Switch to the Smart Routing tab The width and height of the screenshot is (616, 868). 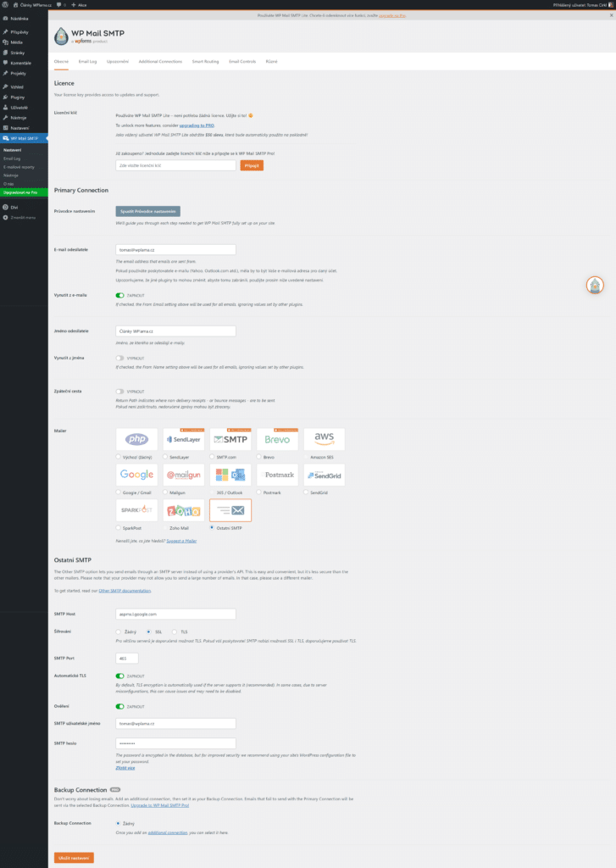[x=205, y=61]
